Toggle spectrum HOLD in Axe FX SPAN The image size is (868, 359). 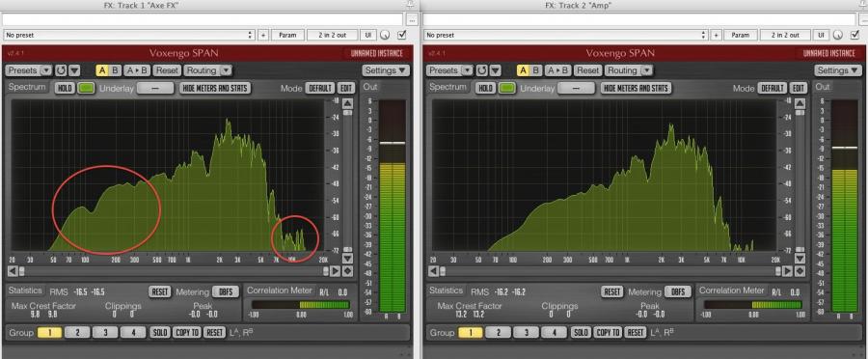(65, 88)
